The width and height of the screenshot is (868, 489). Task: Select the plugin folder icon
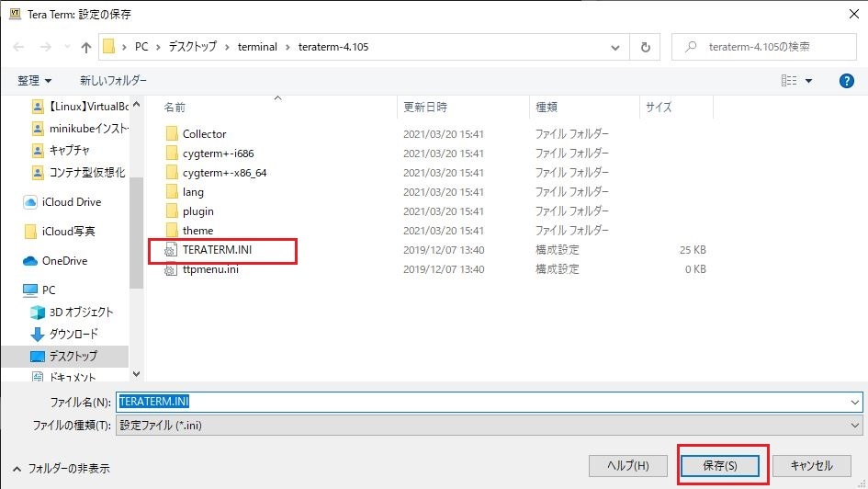click(172, 211)
